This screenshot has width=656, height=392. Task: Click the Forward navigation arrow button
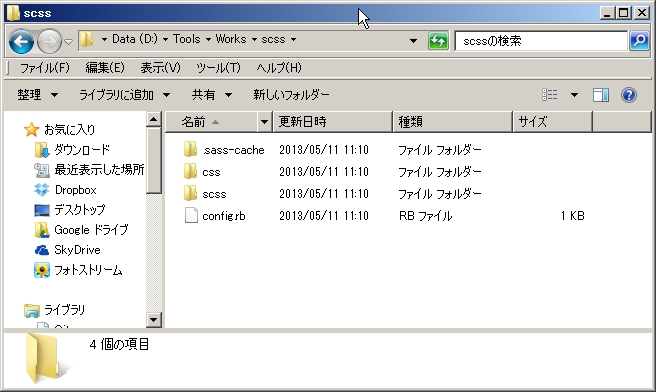point(49,41)
